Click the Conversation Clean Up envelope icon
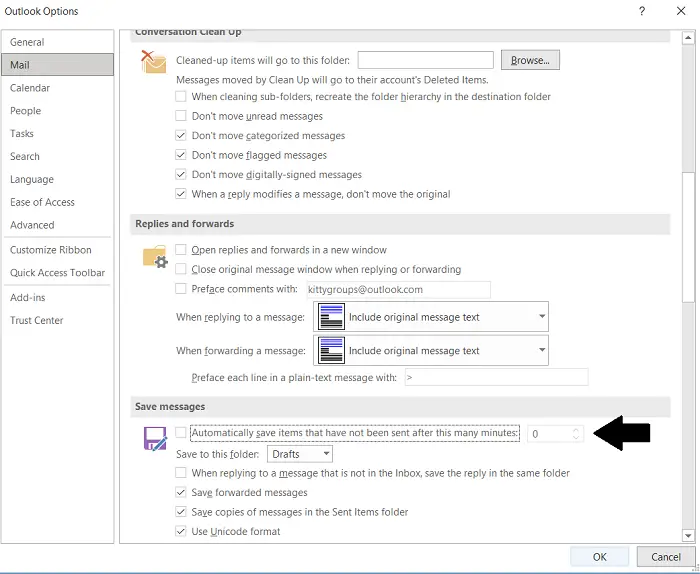Screen dimensions: 700x574 click(x=154, y=62)
